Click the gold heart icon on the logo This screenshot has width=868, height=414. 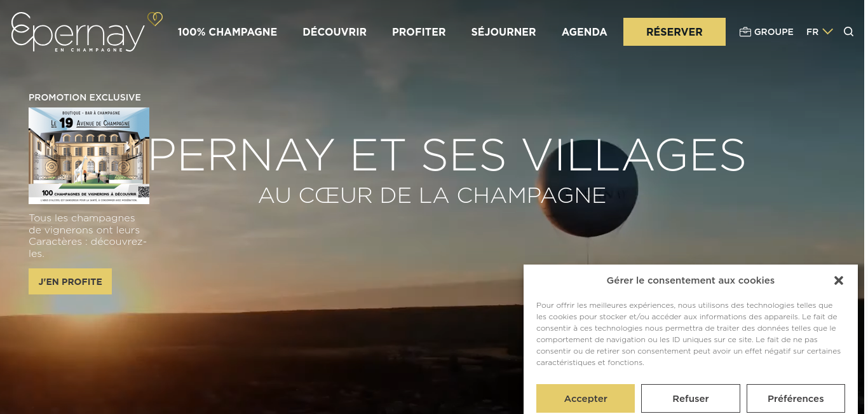click(155, 18)
